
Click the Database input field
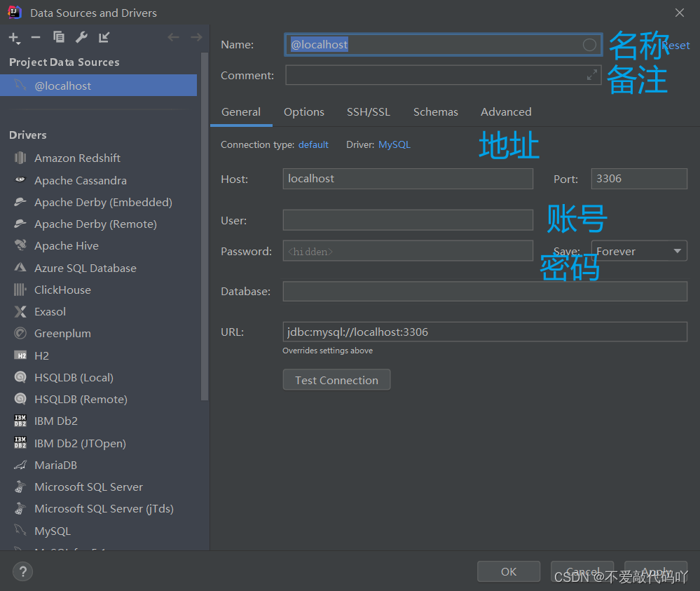tap(485, 291)
